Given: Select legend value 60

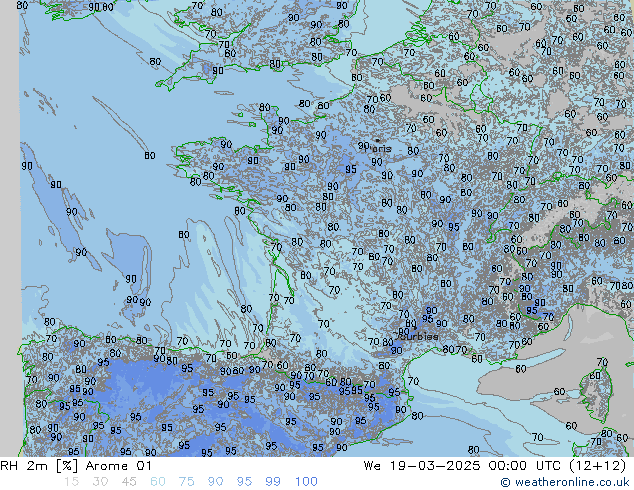Looking at the screenshot, I should 158,482.
